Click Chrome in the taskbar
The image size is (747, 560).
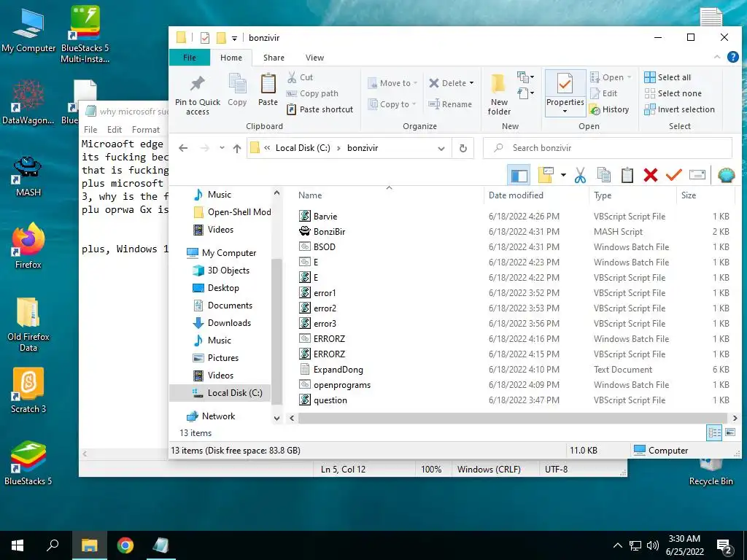pos(125,545)
